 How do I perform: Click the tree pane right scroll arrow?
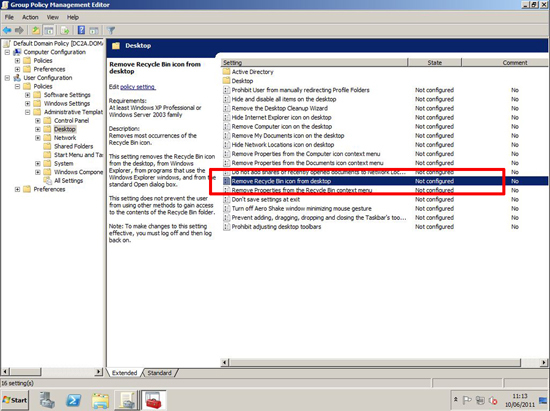(99, 371)
